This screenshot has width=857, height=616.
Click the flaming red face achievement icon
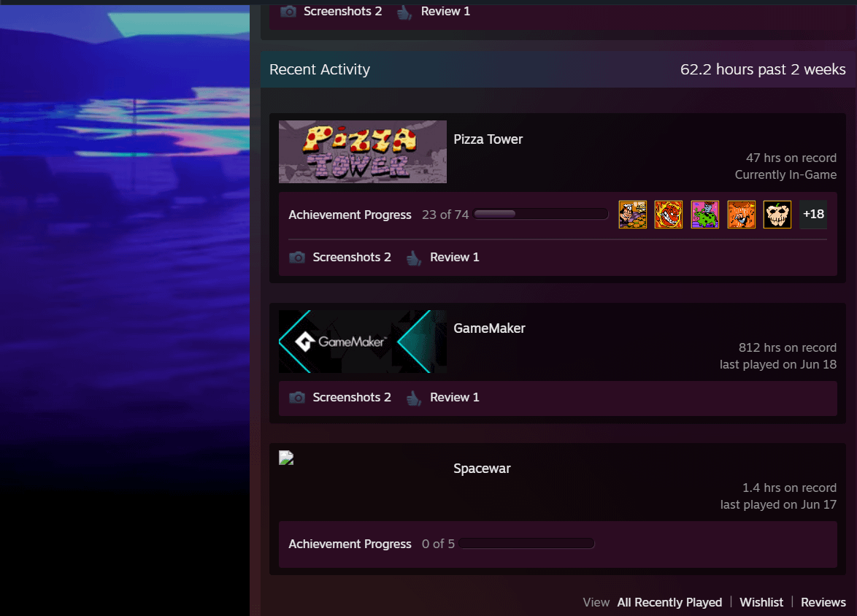coord(669,215)
